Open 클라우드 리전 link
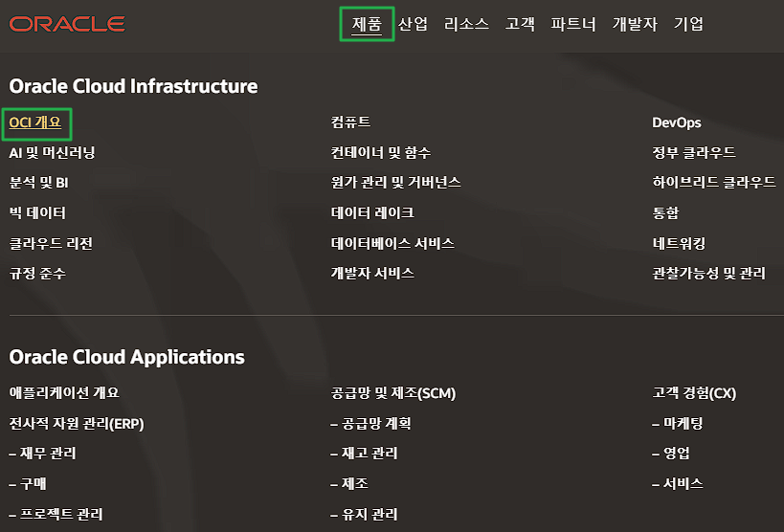 click(51, 243)
